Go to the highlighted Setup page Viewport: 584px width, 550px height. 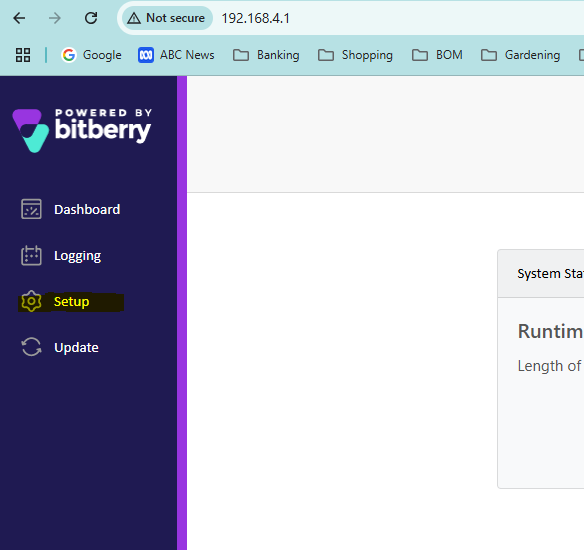click(71, 302)
